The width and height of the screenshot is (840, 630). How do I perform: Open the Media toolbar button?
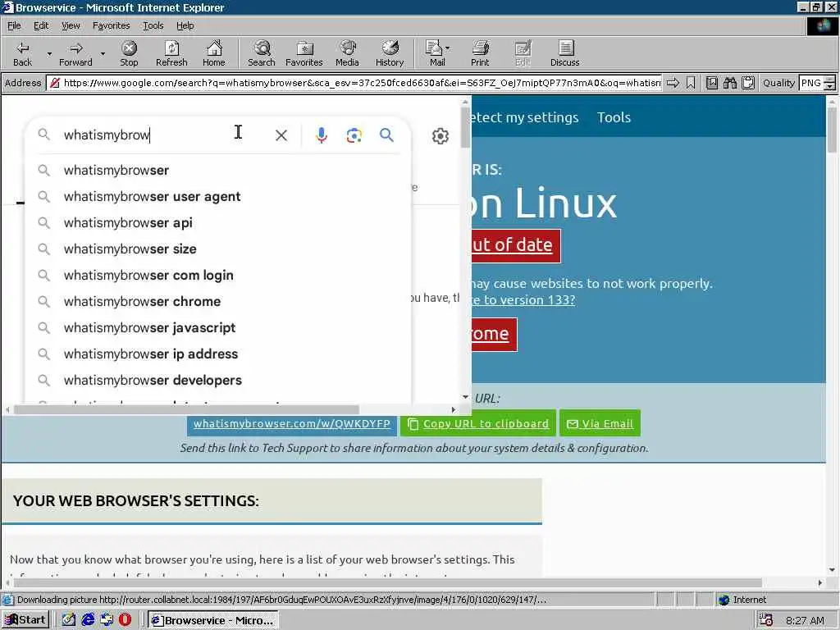click(347, 53)
